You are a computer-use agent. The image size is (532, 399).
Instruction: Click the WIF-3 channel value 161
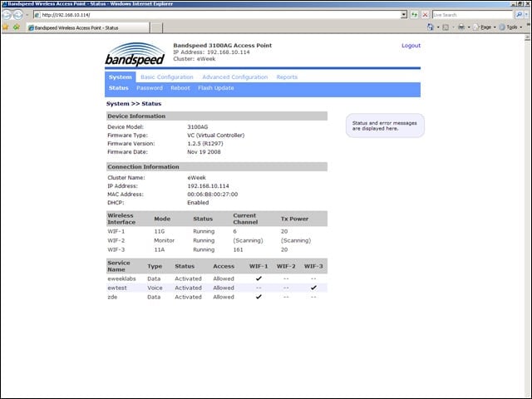tap(238, 249)
